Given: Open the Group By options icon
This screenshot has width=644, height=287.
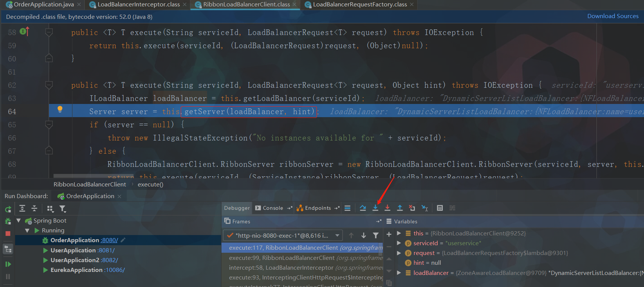Looking at the screenshot, I should (x=50, y=208).
